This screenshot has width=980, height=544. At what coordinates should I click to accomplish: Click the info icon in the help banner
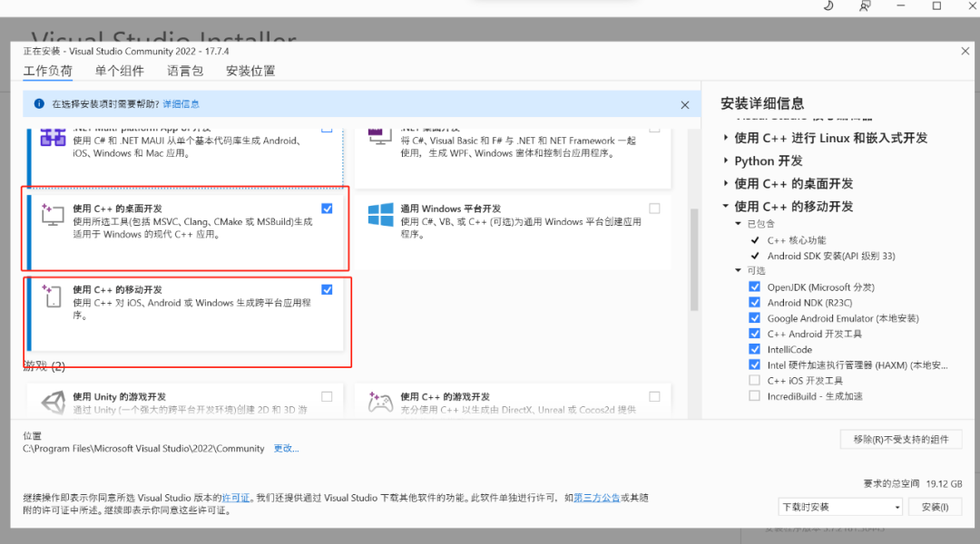pyautogui.click(x=39, y=103)
